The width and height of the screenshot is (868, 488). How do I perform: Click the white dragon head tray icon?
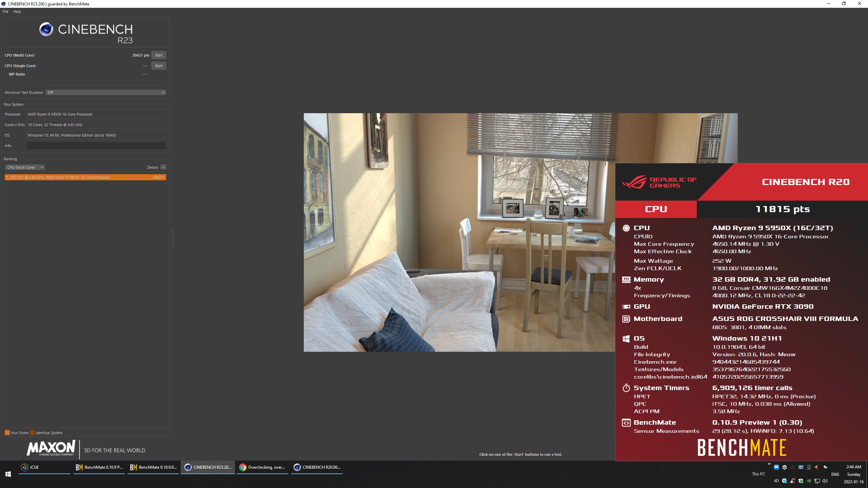pyautogui.click(x=825, y=467)
